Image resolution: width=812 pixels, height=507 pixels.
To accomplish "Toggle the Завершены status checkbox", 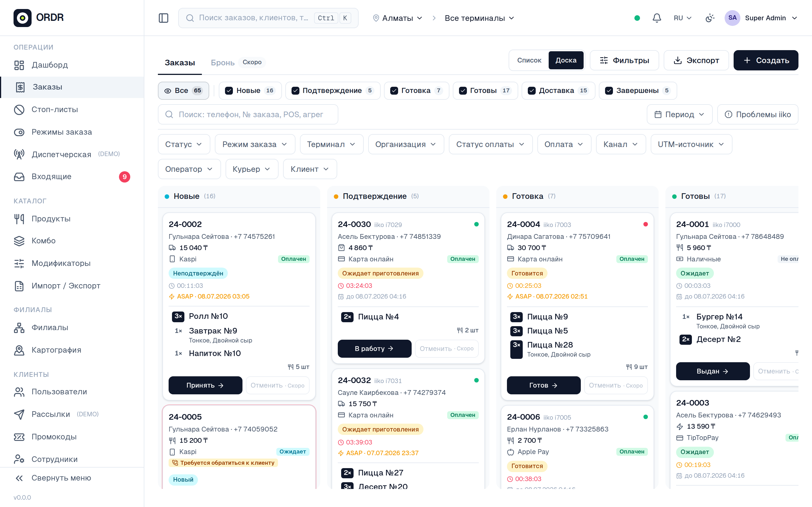I will 609,90.
